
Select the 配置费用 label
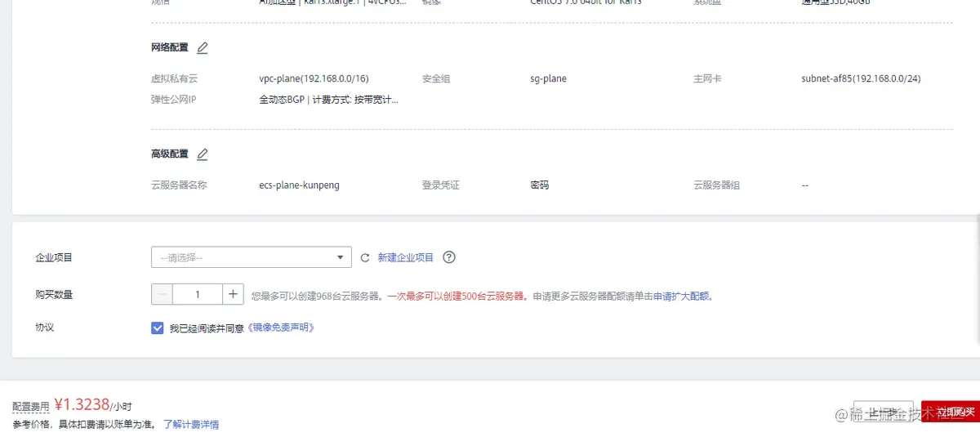(x=31, y=406)
